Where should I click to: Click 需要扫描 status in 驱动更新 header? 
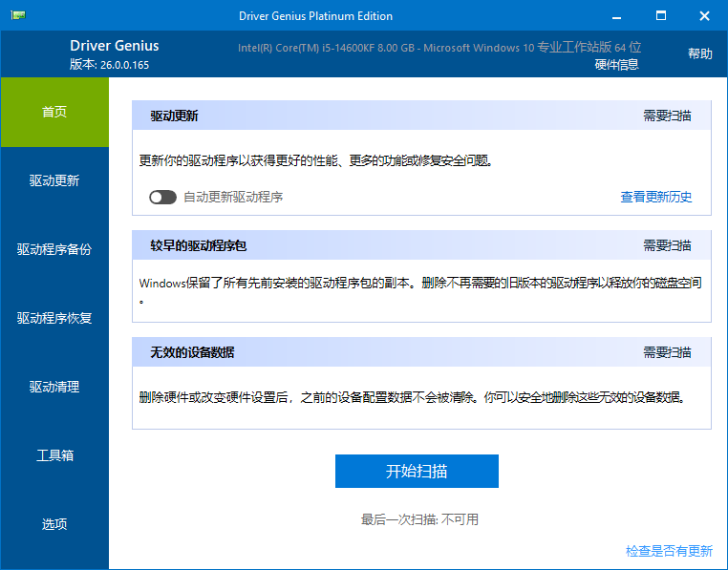[667, 116]
